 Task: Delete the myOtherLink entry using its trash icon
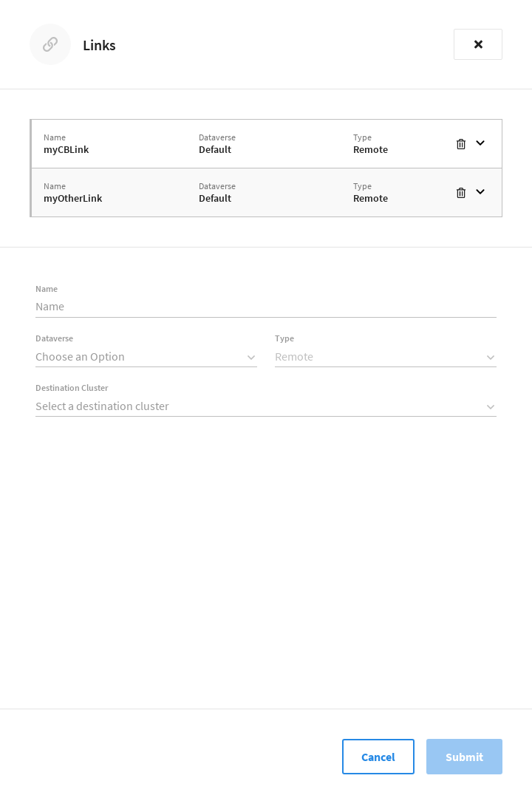pos(461,192)
